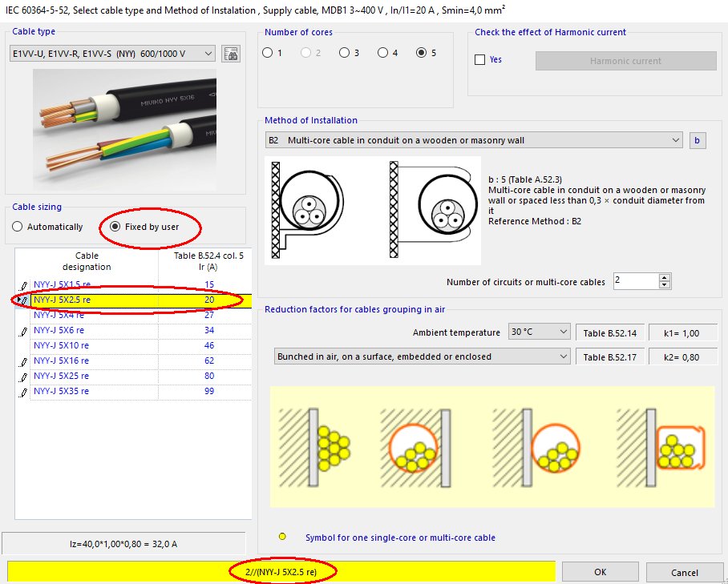Click the pencil icon beside NYY-J 5X6 re

[x=23, y=329]
